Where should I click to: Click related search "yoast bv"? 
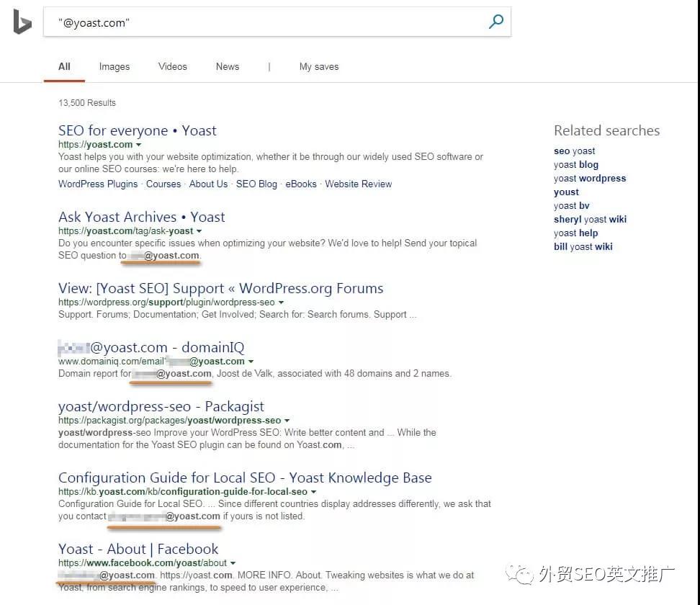(x=571, y=206)
